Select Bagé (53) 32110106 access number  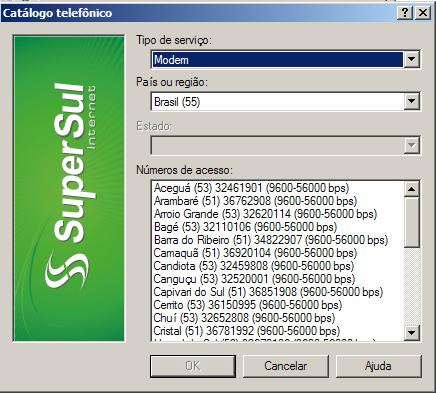[x=245, y=227]
